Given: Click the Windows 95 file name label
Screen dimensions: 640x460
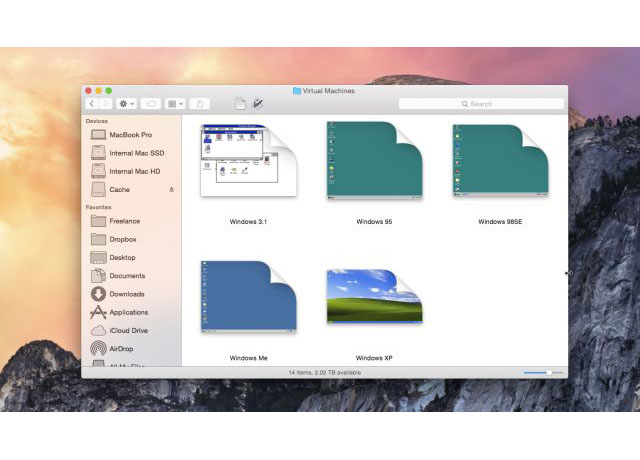Looking at the screenshot, I should [x=374, y=222].
